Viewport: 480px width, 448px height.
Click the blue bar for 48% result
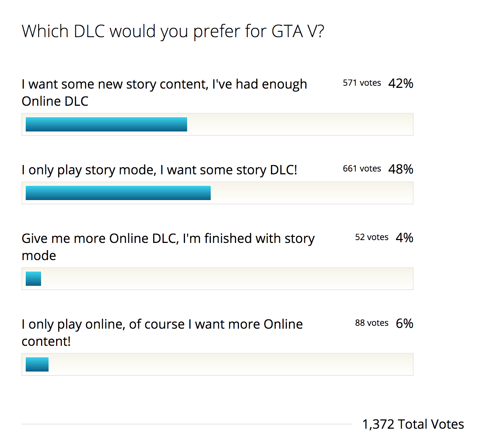click(118, 193)
